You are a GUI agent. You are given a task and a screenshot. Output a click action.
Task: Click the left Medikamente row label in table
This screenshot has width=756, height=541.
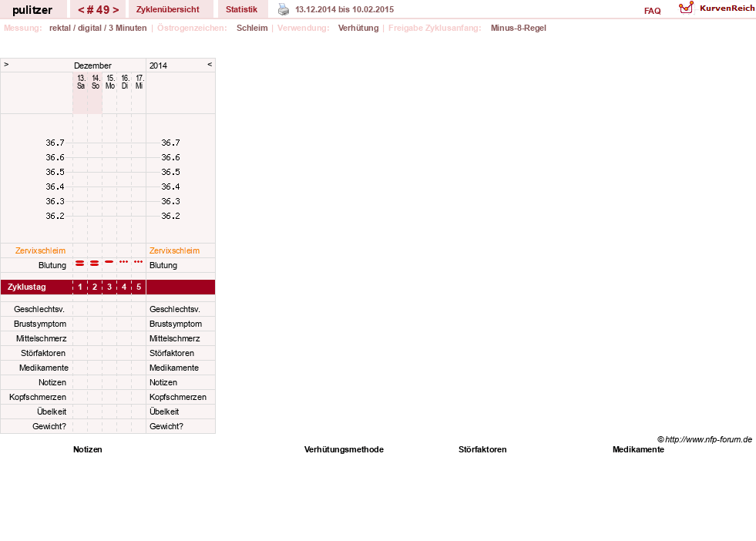(x=44, y=368)
